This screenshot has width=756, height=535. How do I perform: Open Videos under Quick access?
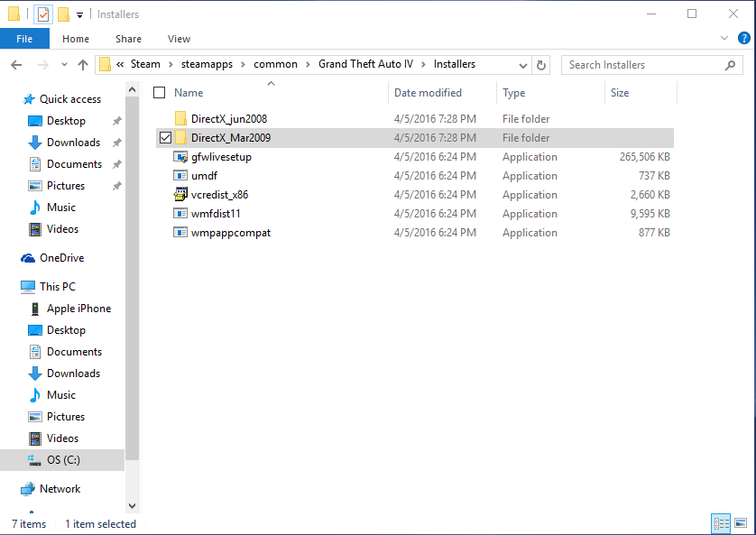tap(62, 229)
